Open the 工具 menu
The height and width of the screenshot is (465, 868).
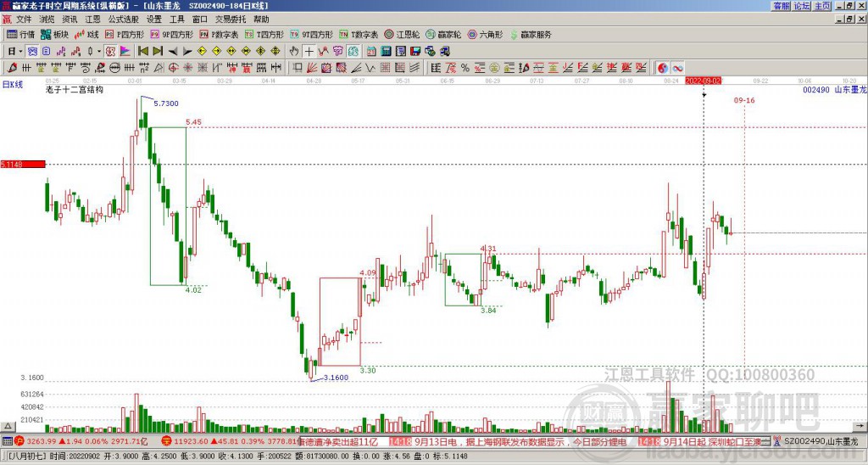pyautogui.click(x=176, y=20)
